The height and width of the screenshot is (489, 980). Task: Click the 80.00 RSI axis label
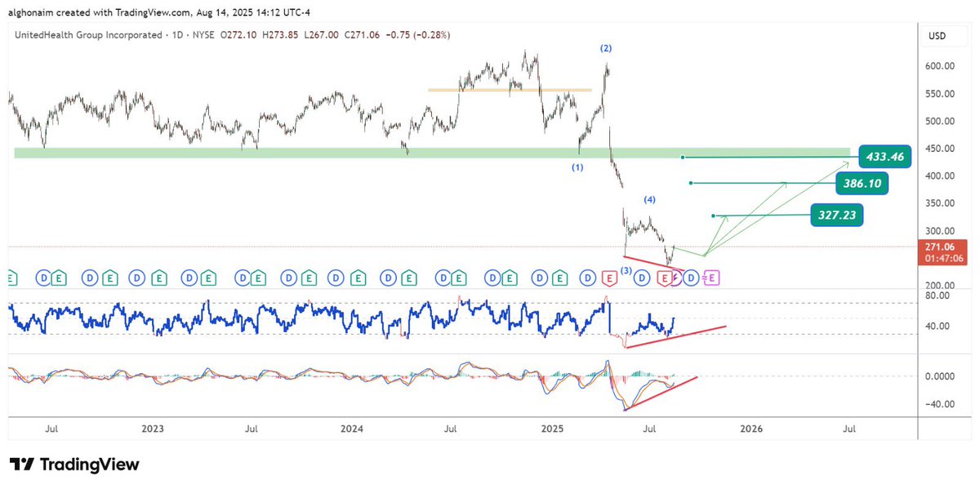(x=939, y=296)
